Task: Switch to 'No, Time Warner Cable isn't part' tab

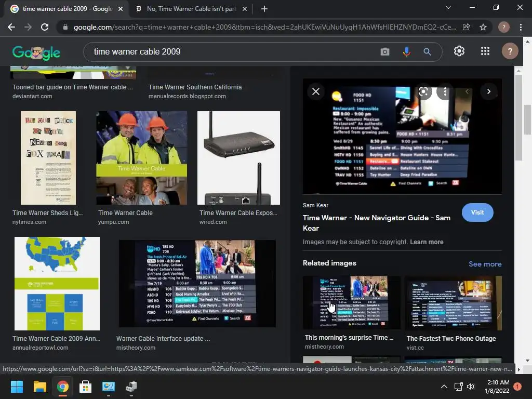Action: tap(191, 9)
